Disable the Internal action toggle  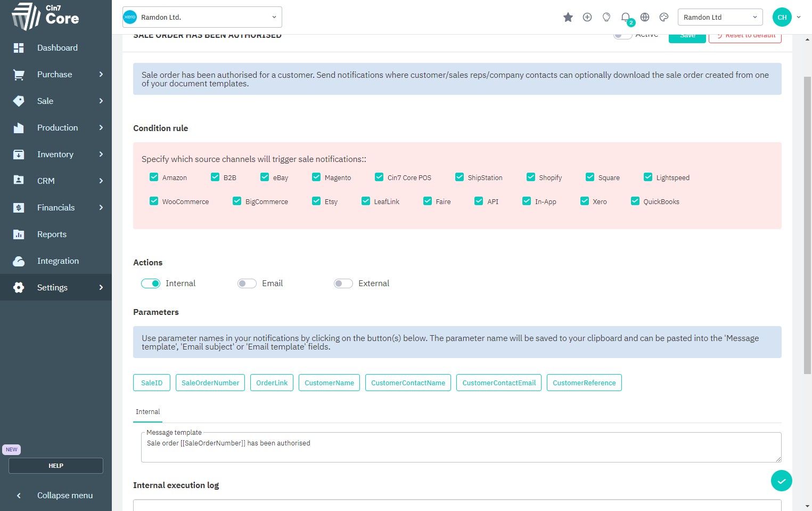[x=151, y=283]
